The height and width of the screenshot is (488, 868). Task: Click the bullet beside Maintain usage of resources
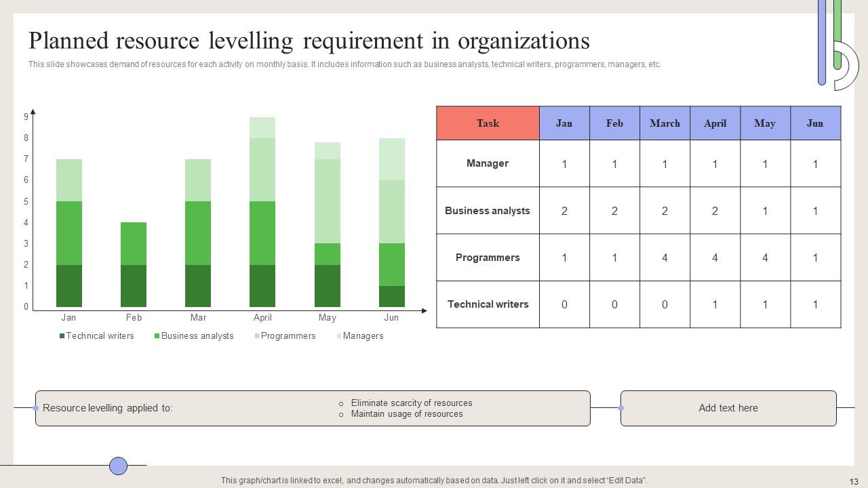[x=340, y=414]
